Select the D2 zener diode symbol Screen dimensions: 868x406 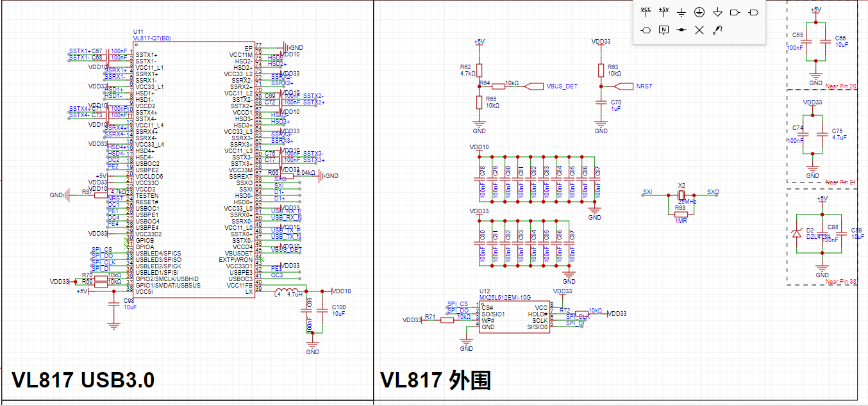(x=797, y=233)
